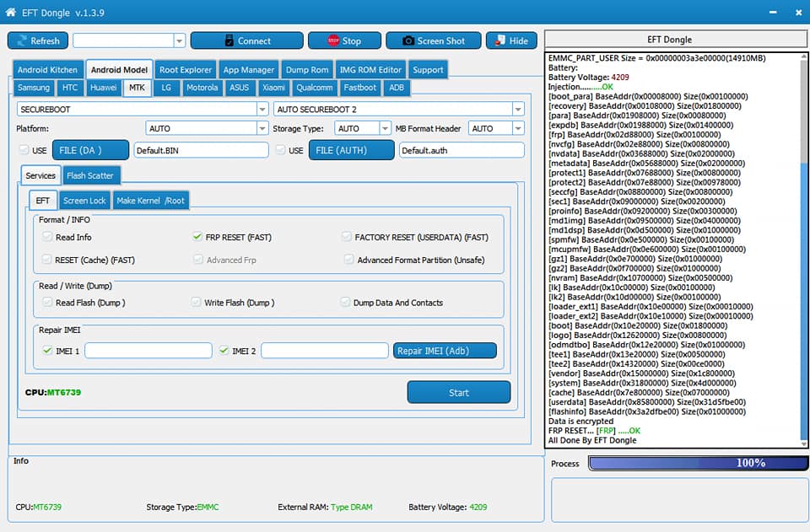This screenshot has height=532, width=810.
Task: Toggle the IMEI 1 checkbox
Action: click(47, 351)
